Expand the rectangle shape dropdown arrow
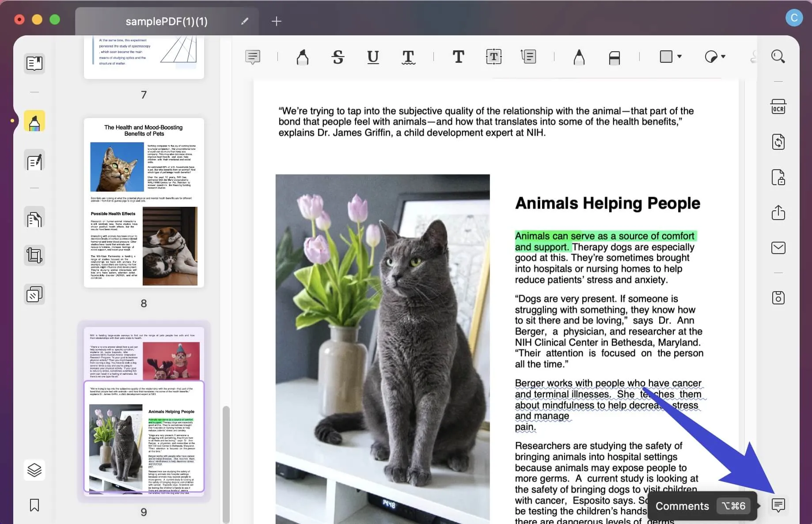 tap(679, 57)
